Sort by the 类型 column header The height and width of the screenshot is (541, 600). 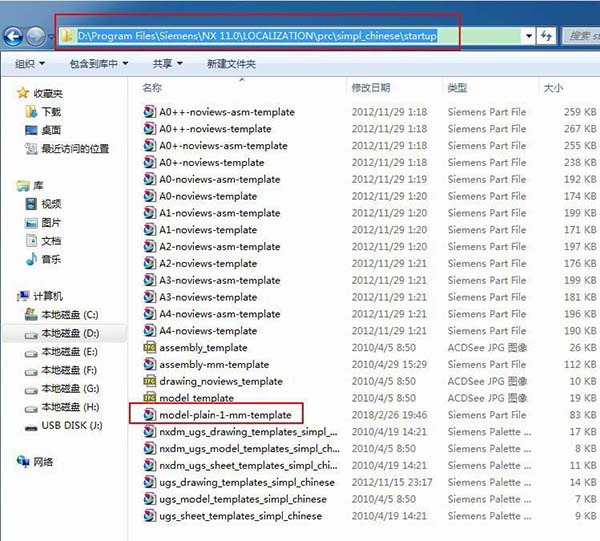[457, 88]
